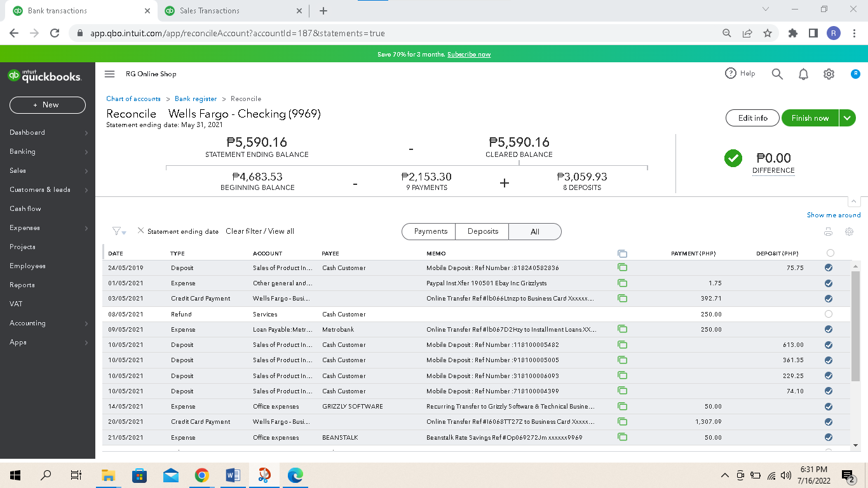Click the attachment column header icon
Viewport: 868px width, 488px height.
(622, 254)
